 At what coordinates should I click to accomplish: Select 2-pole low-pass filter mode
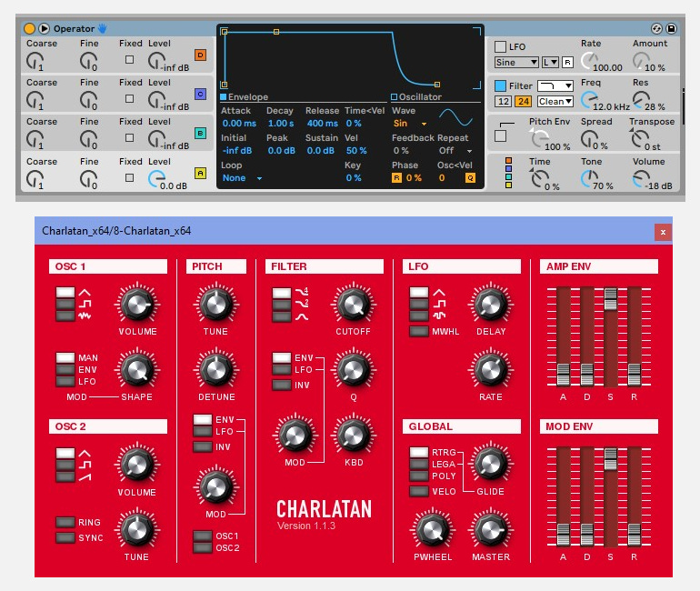(282, 305)
